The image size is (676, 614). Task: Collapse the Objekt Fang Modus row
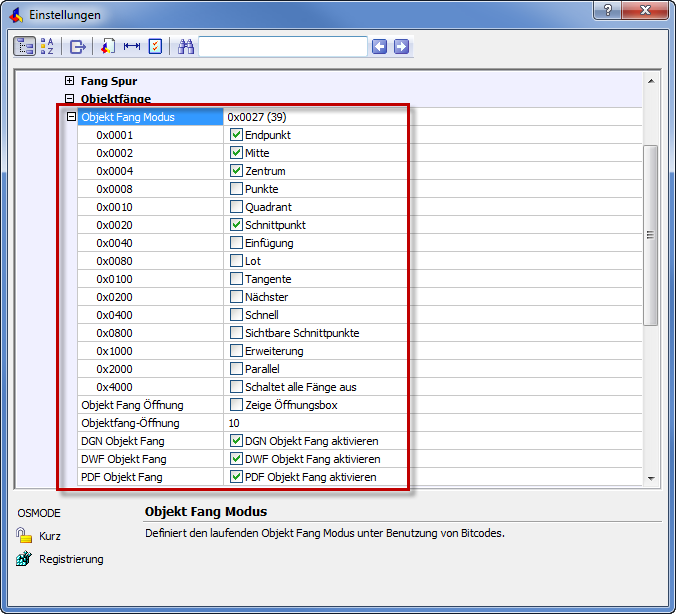point(71,117)
